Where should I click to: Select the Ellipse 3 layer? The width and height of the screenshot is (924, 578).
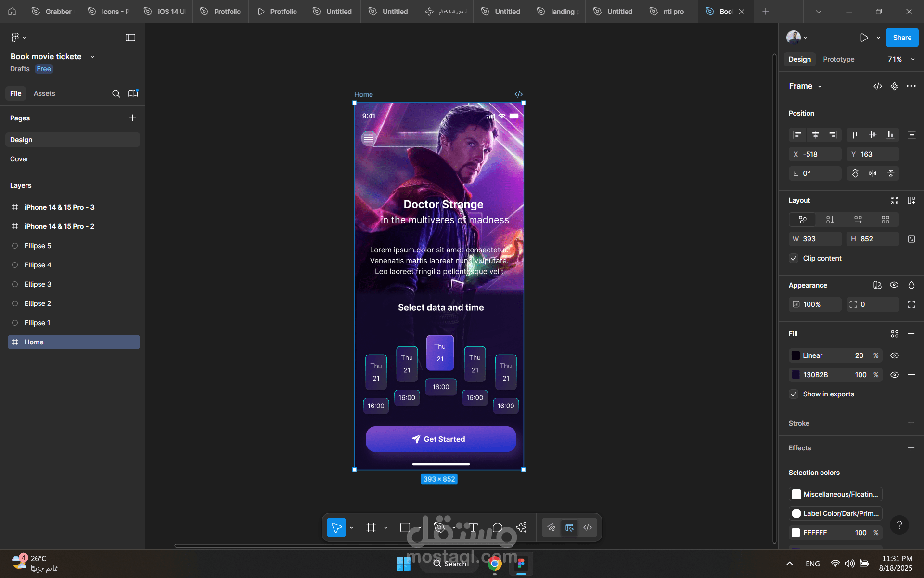[x=38, y=284]
